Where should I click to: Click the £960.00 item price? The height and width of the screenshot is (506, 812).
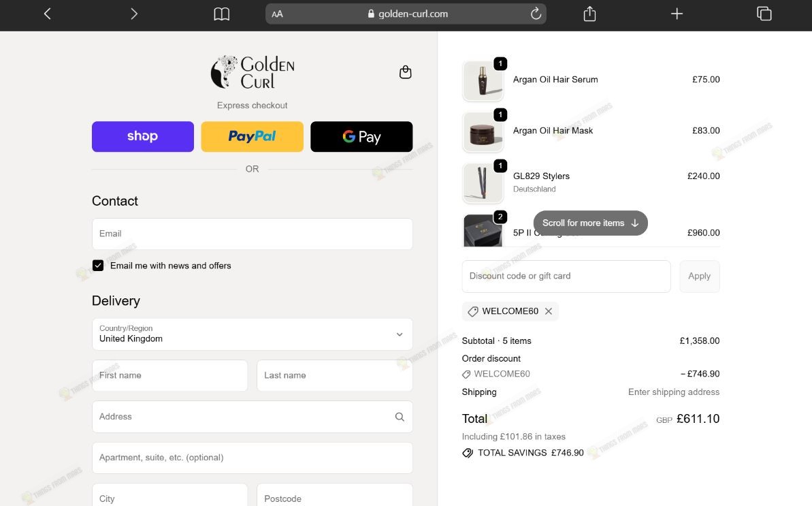[703, 232]
